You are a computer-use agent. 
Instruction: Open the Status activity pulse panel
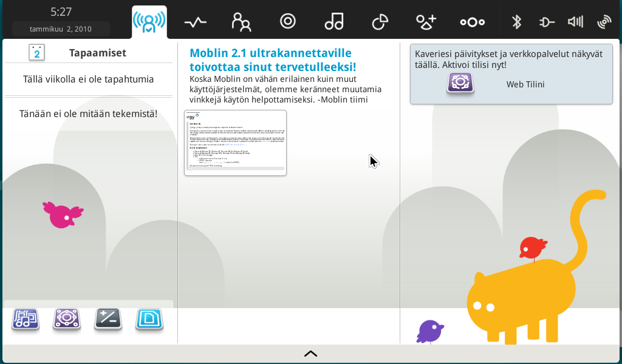click(196, 22)
